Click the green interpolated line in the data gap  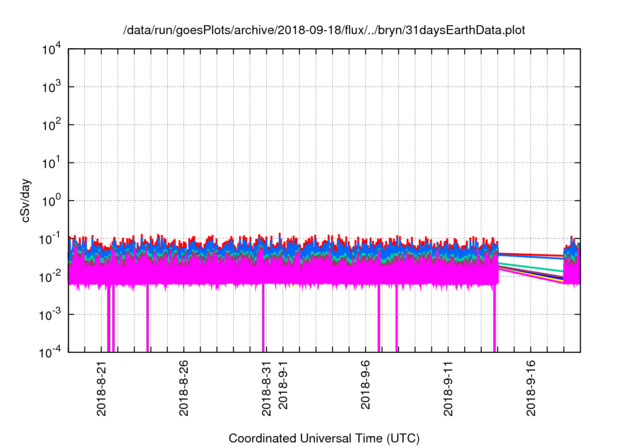[531, 266]
